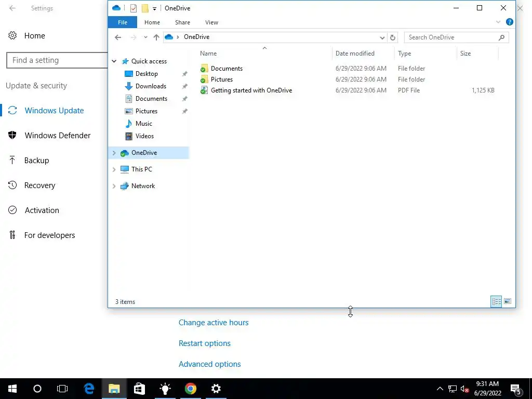Open Downloads in navigation pane

click(151, 86)
